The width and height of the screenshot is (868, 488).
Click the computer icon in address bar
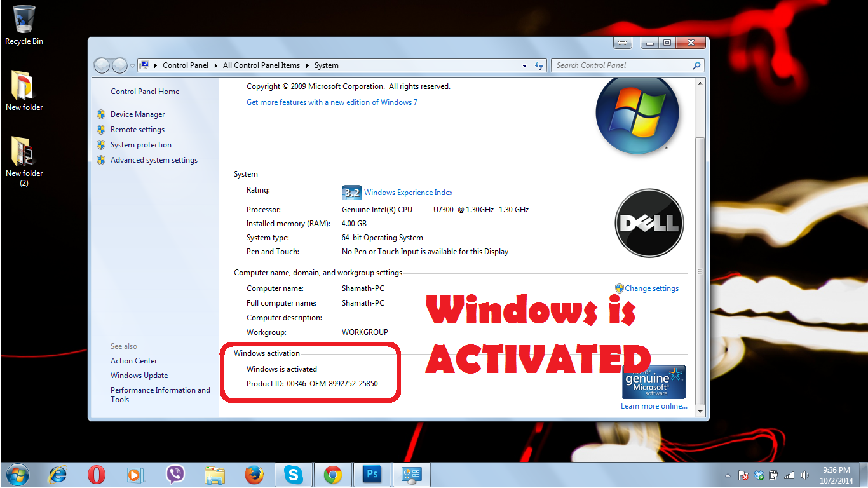coord(145,65)
